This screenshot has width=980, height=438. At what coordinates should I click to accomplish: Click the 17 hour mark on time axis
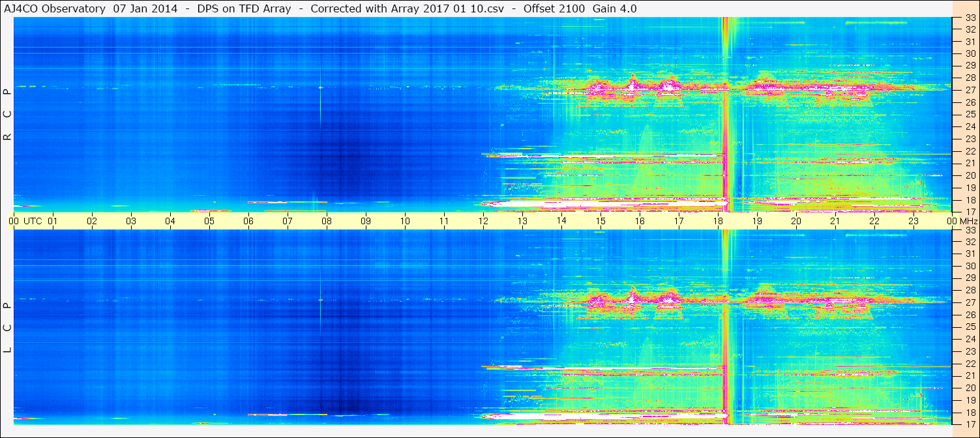point(679,221)
